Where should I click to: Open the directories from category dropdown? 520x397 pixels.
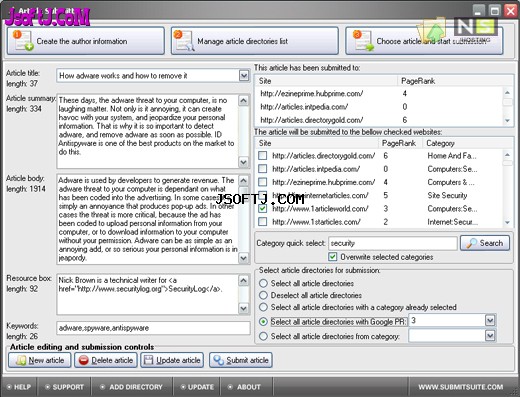click(490, 335)
